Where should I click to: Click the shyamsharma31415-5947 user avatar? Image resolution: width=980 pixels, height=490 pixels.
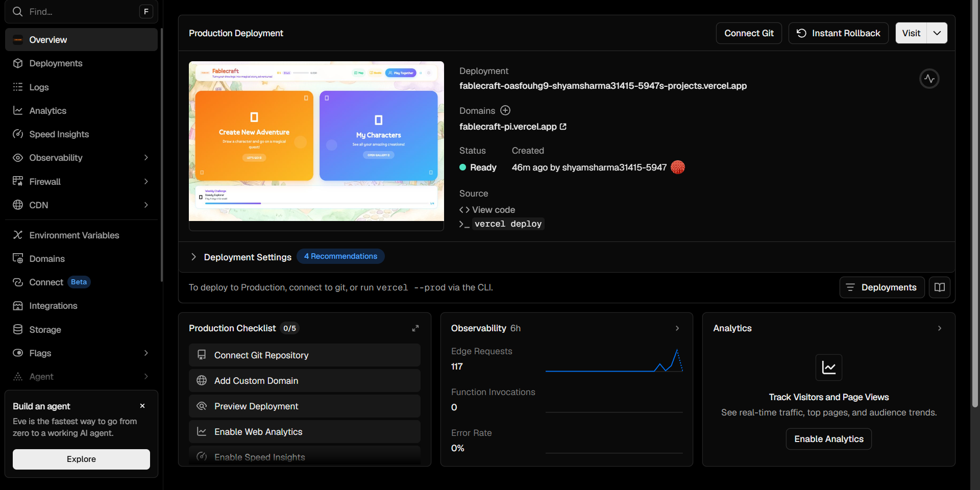tap(678, 167)
